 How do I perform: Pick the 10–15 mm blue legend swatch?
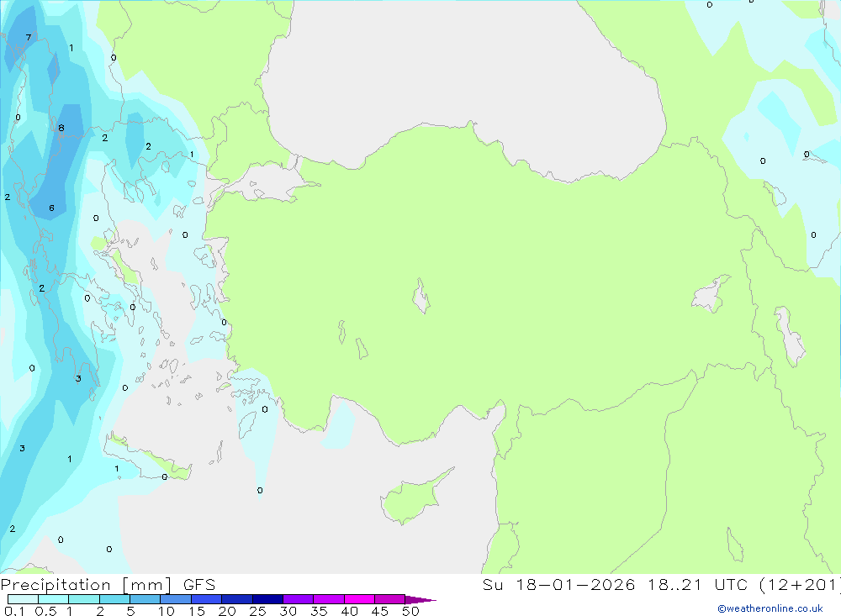pyautogui.click(x=176, y=599)
